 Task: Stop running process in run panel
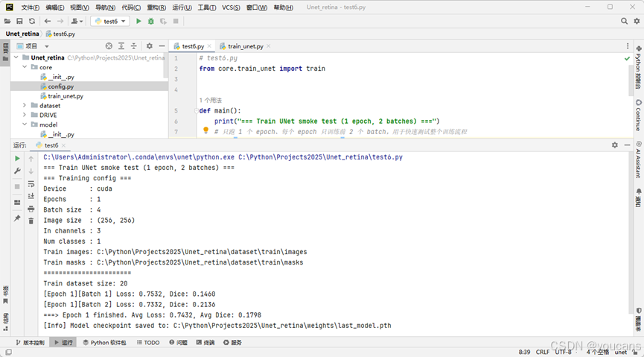pos(17,187)
